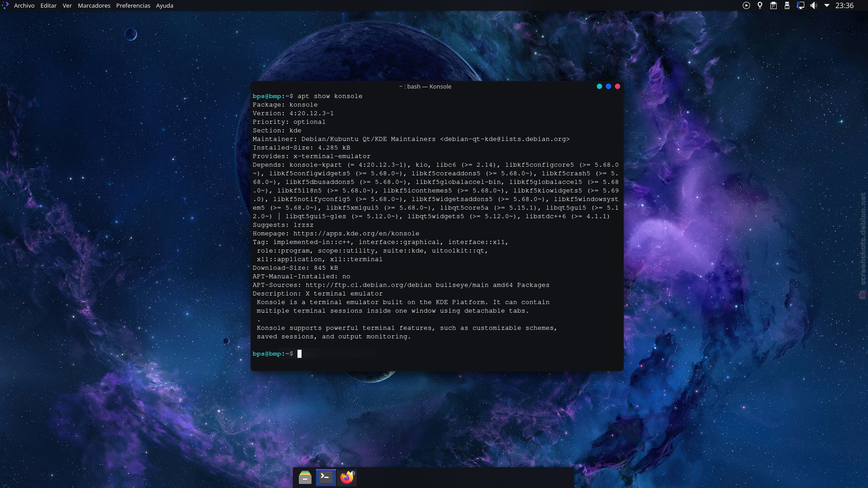
Task: Click the 'saved sessions, and output monitoring.' line
Action: pyautogui.click(x=334, y=337)
